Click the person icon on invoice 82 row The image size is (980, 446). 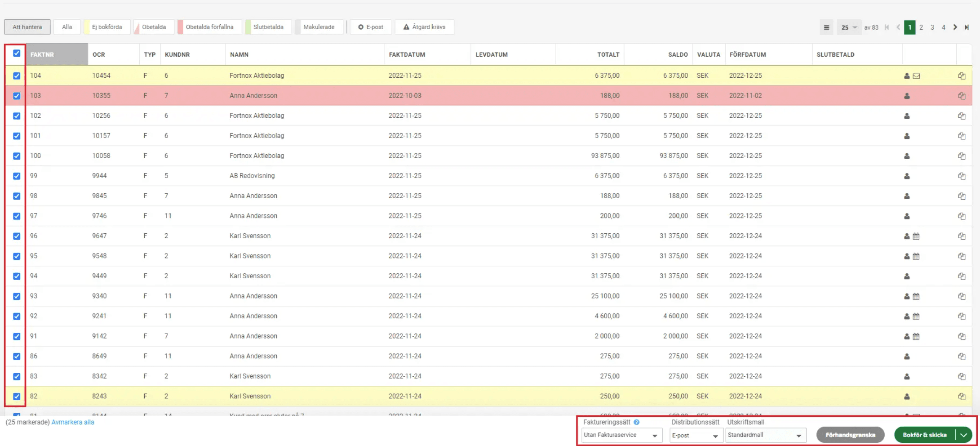[x=907, y=397]
